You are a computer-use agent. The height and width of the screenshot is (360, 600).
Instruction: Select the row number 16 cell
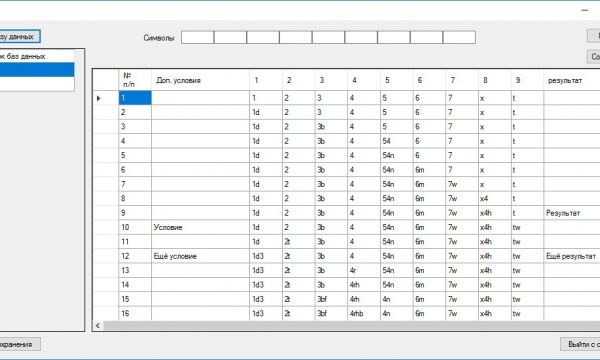pyautogui.click(x=135, y=313)
